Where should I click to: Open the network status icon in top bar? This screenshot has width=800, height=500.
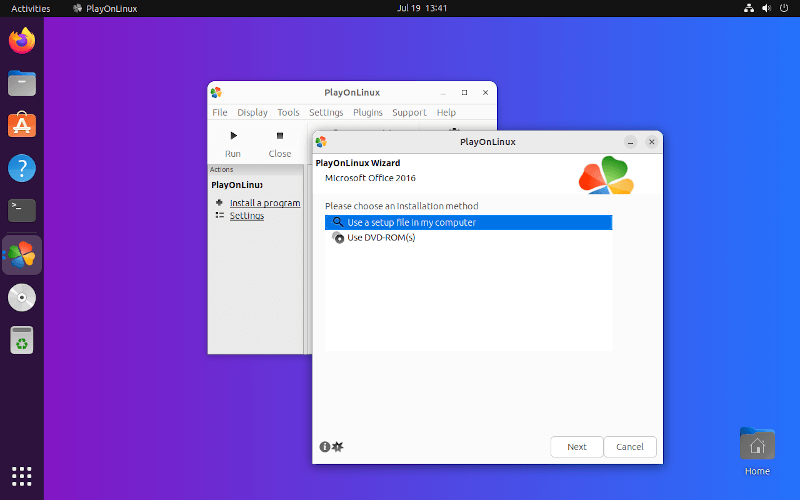click(748, 8)
